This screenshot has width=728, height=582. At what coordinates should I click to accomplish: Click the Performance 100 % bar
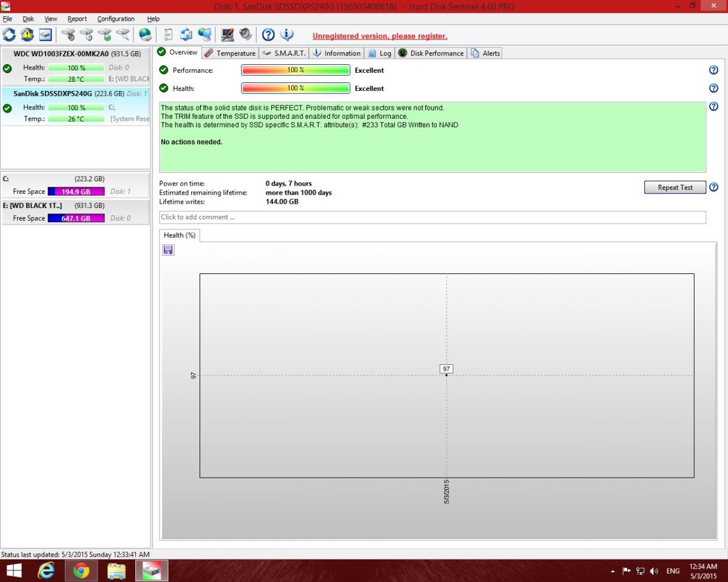coord(295,70)
